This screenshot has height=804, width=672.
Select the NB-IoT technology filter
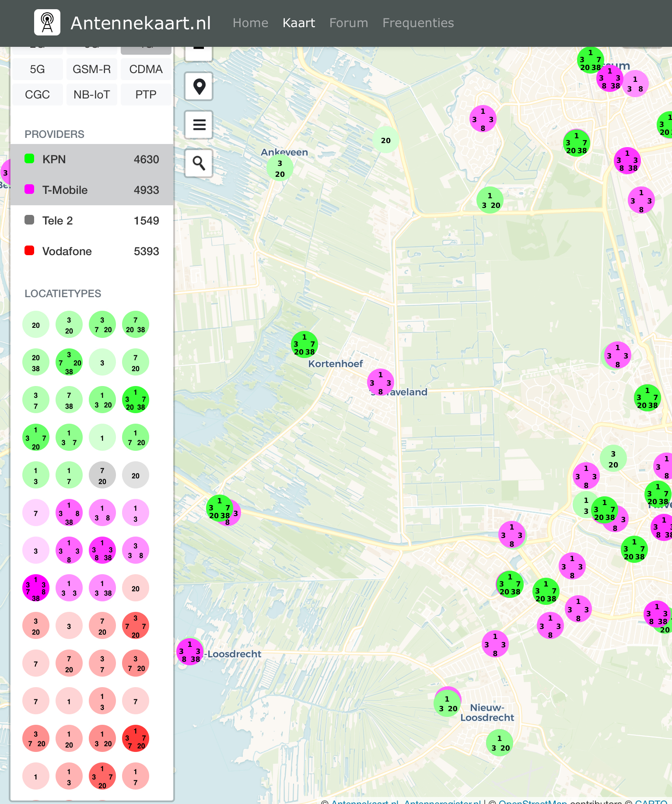pyautogui.click(x=92, y=95)
